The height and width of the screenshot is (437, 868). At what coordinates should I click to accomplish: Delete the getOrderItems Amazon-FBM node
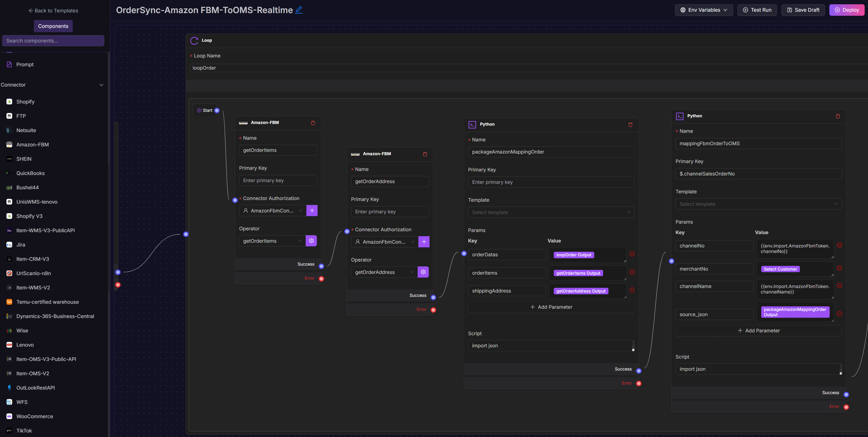click(x=313, y=123)
